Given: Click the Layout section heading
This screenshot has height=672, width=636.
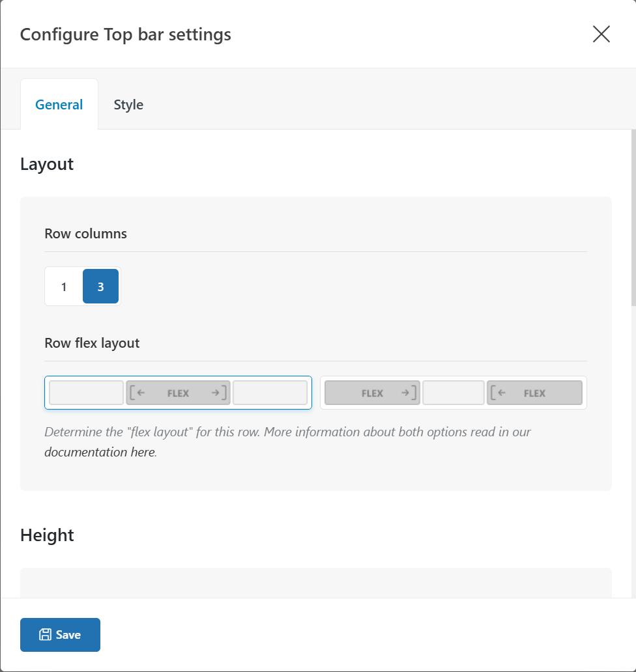Looking at the screenshot, I should [x=47, y=164].
